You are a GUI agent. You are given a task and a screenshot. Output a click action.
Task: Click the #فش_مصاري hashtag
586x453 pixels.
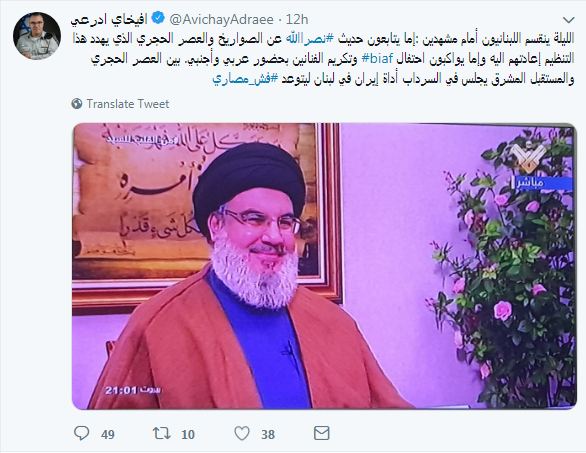click(x=245, y=79)
